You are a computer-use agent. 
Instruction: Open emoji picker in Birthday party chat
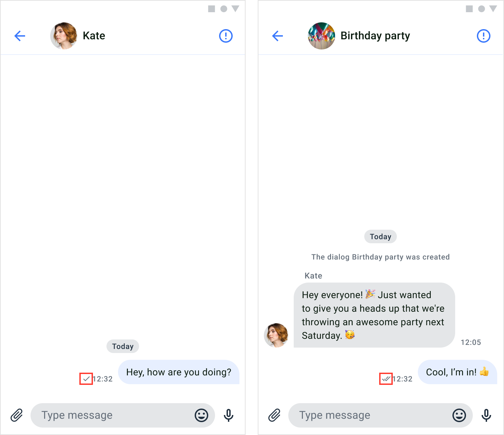click(459, 415)
